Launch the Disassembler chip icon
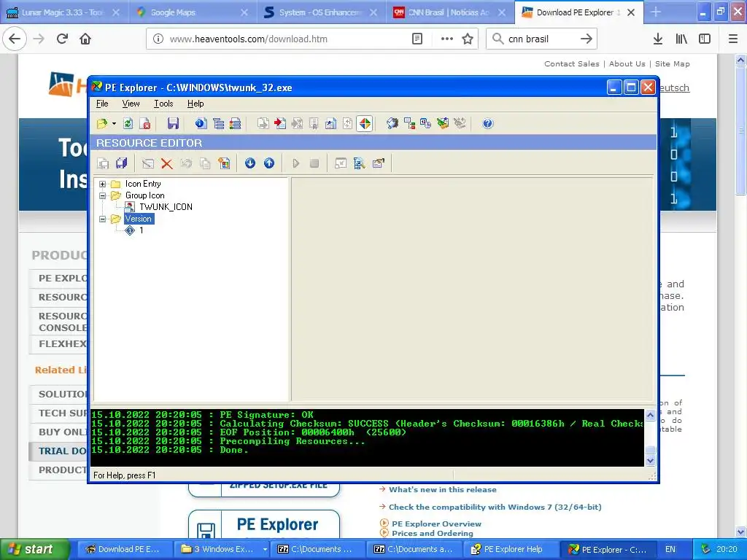The image size is (747, 560). [x=392, y=124]
